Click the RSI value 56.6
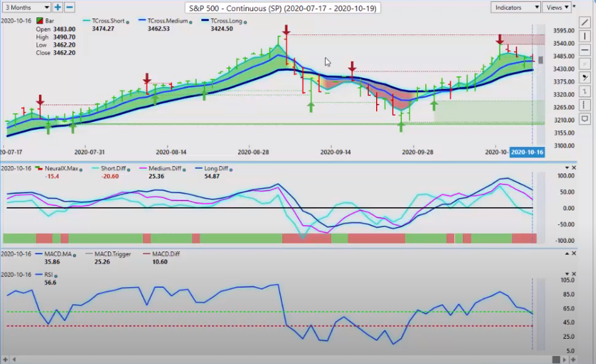Screen dimensions: 596x364 click(50, 283)
